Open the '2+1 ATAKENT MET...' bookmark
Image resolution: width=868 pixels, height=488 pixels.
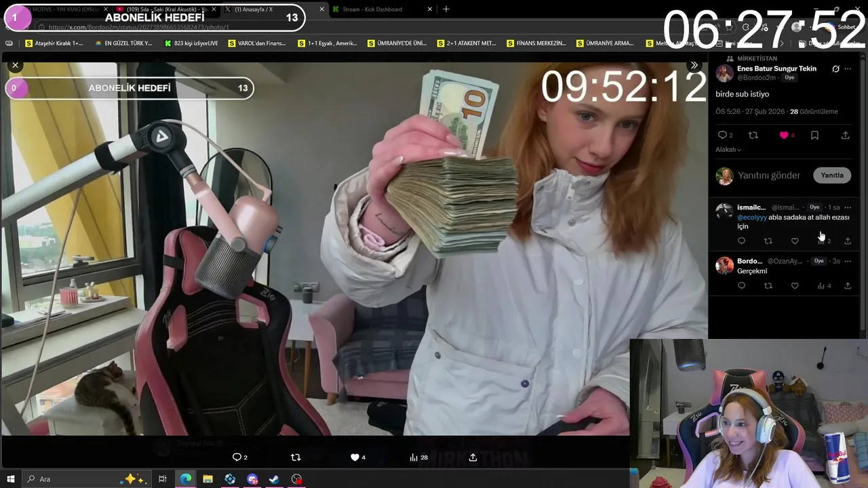point(467,43)
